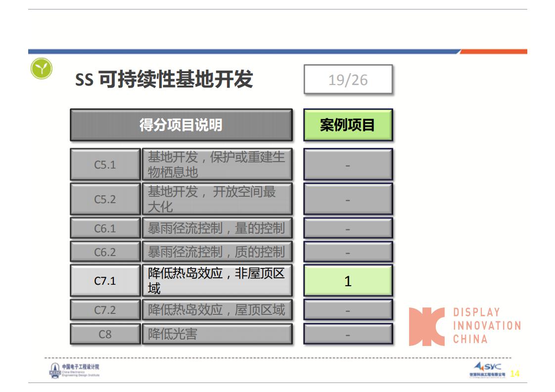Click 降低热岛效应，屋顶区域 description
This screenshot has width=555, height=392.
click(217, 310)
